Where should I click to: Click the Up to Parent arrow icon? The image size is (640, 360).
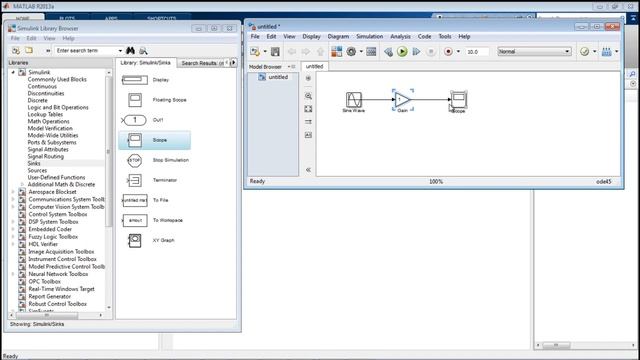coord(320,52)
